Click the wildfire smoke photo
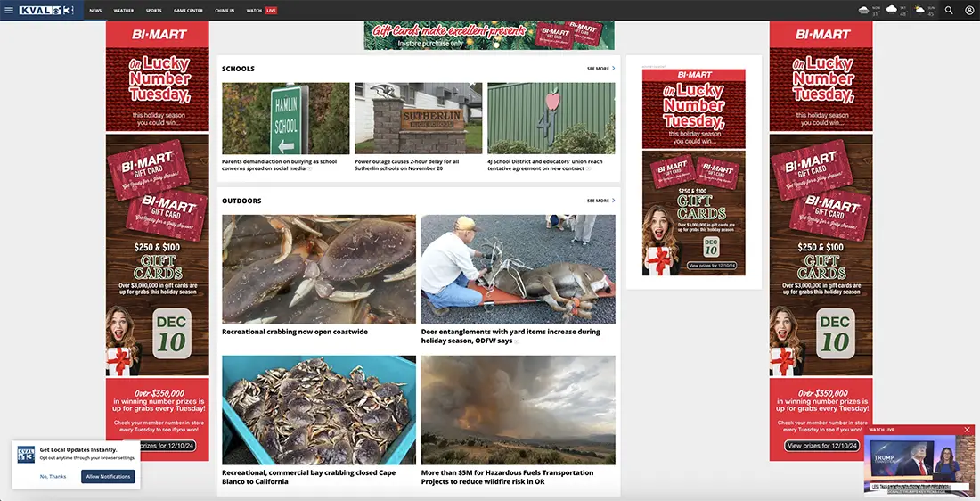Viewport: 980px width, 501px height. (519, 410)
